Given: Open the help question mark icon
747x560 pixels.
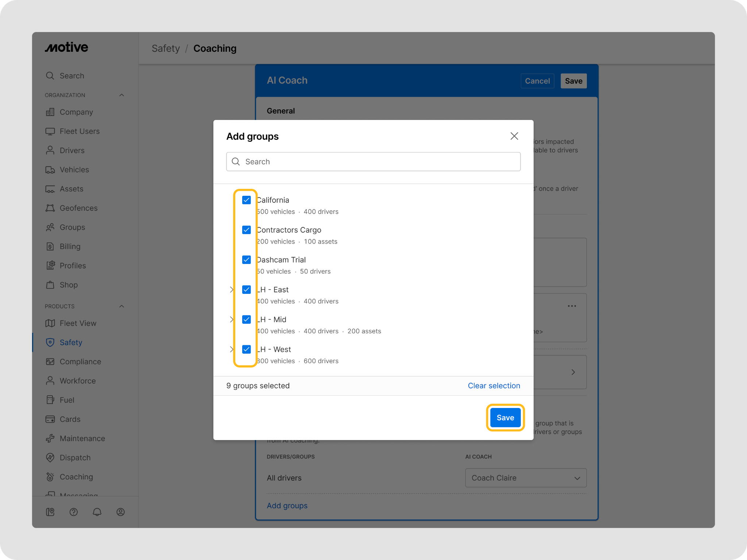Looking at the screenshot, I should click(74, 512).
